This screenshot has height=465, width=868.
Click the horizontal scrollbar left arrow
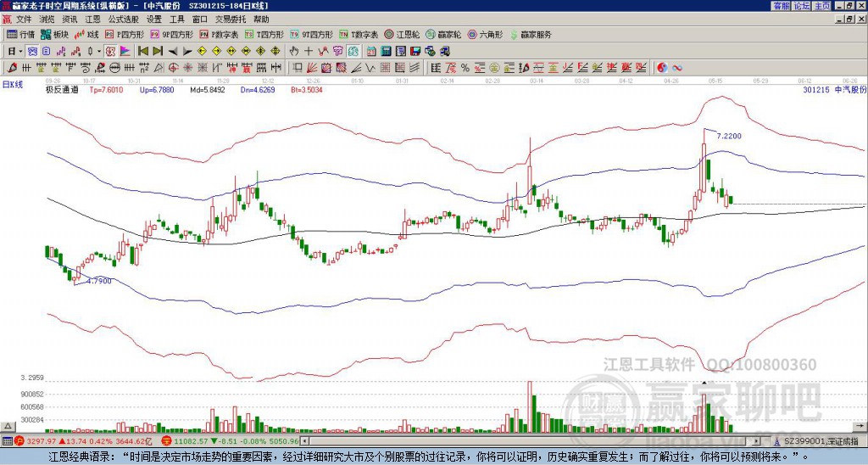(305, 441)
